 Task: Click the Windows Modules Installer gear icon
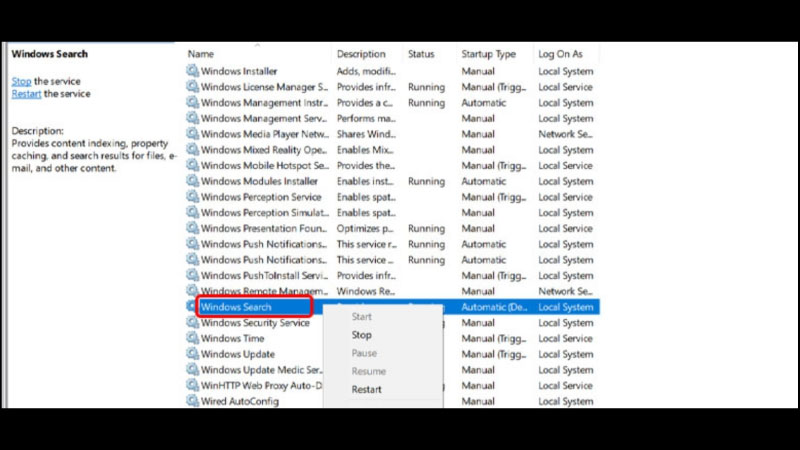193,181
